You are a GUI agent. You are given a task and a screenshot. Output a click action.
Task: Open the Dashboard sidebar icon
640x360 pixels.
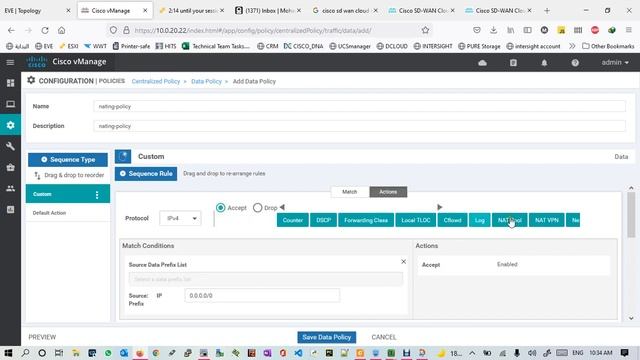click(11, 83)
